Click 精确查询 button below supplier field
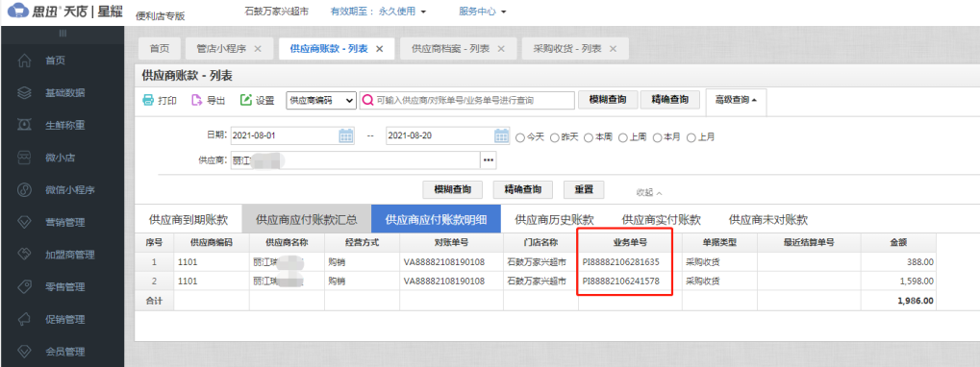This screenshot has height=367, width=980. [x=522, y=189]
